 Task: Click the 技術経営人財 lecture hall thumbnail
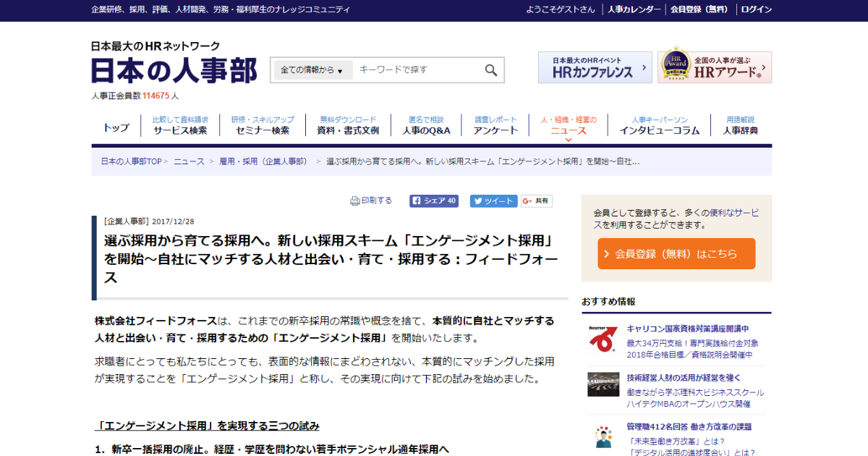[603, 384]
